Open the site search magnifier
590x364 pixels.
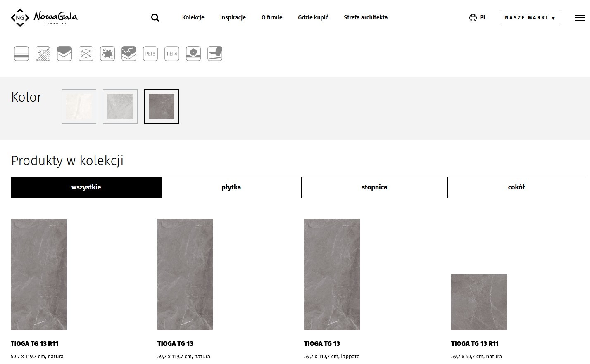155,18
